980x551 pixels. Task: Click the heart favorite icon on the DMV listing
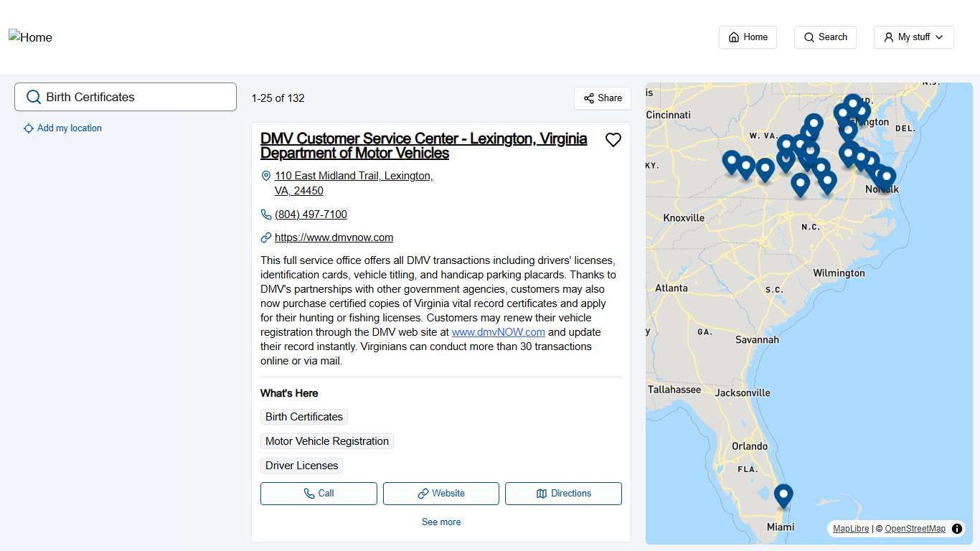(x=613, y=140)
